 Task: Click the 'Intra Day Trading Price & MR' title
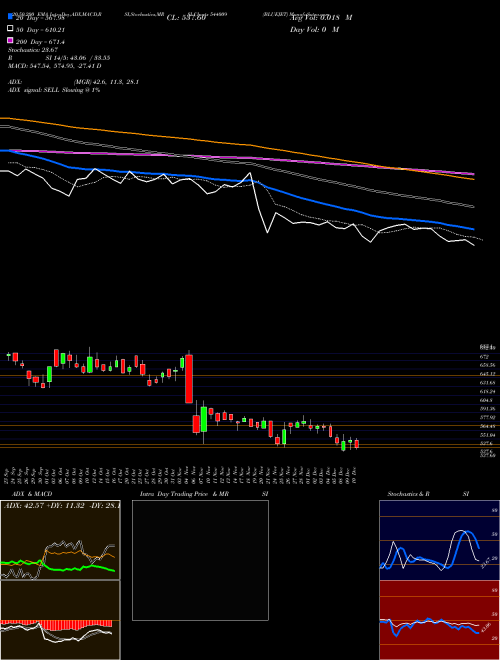coord(184,494)
